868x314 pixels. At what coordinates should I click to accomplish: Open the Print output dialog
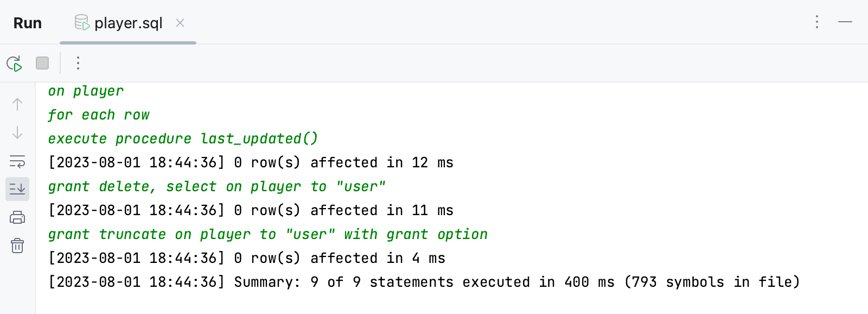(17, 217)
